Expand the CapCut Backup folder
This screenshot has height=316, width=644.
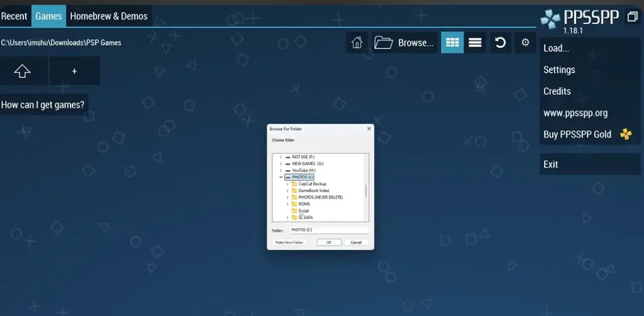(x=287, y=184)
